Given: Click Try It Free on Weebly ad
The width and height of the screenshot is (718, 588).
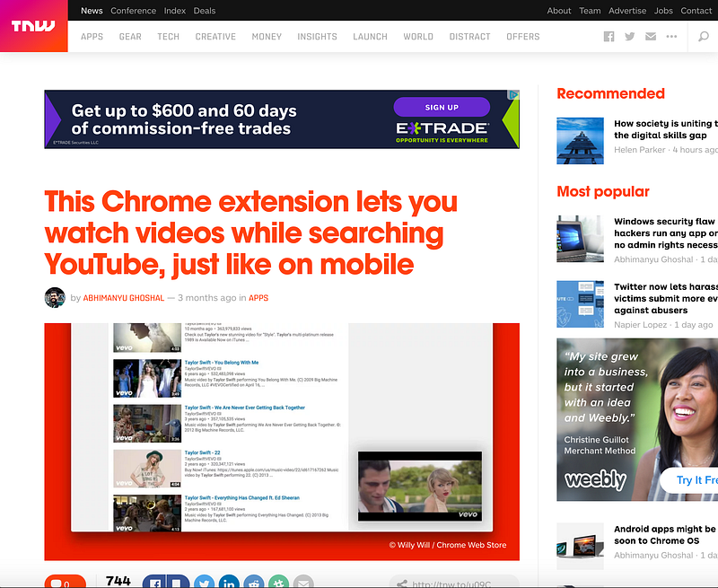Looking at the screenshot, I should point(691,480).
